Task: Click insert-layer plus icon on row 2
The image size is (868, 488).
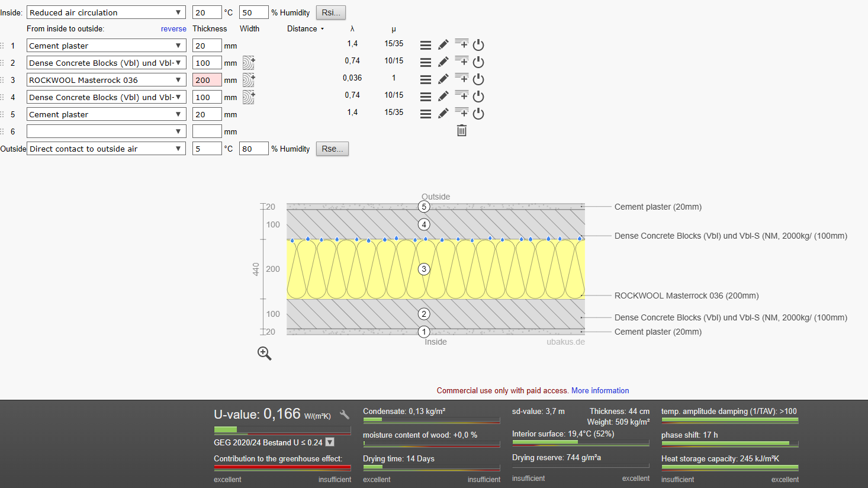Action: [x=462, y=62]
